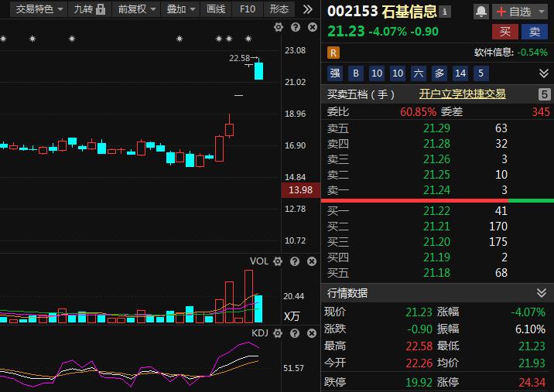554x392 pixels.
Task: Click the red 买 buy button
Action: [505, 32]
